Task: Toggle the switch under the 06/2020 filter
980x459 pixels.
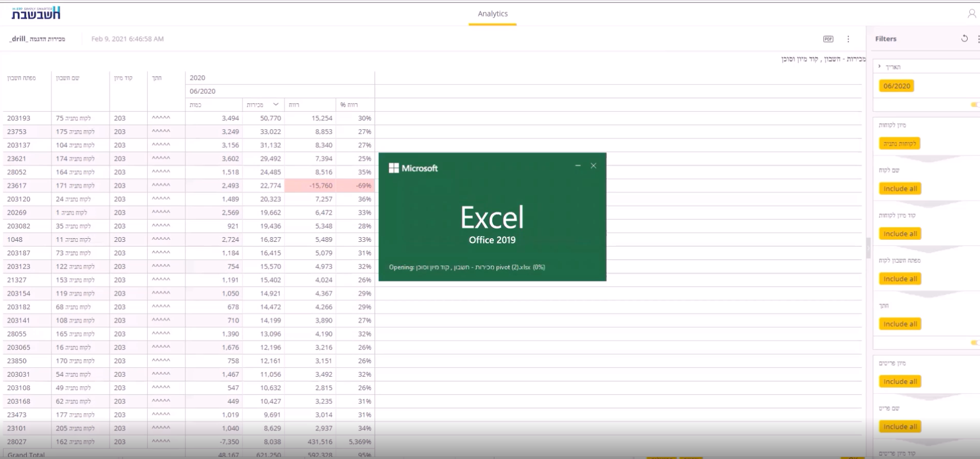Action: 974,105
